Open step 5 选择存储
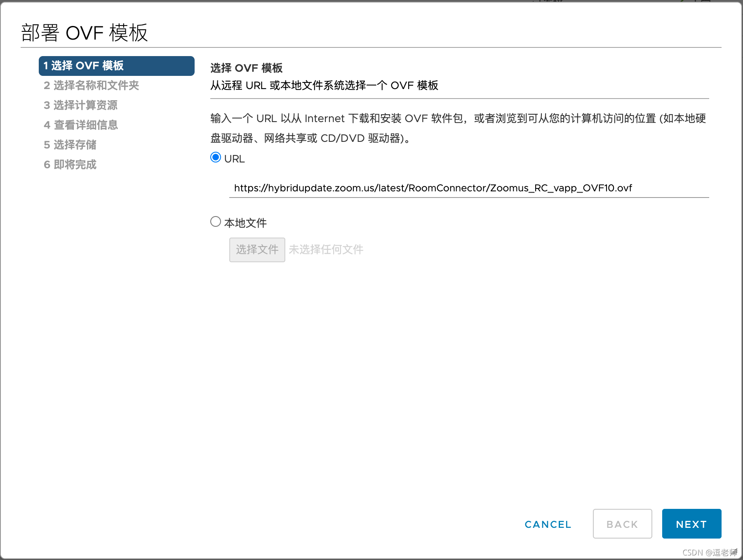Screen dimensions: 743x560 (x=70, y=145)
